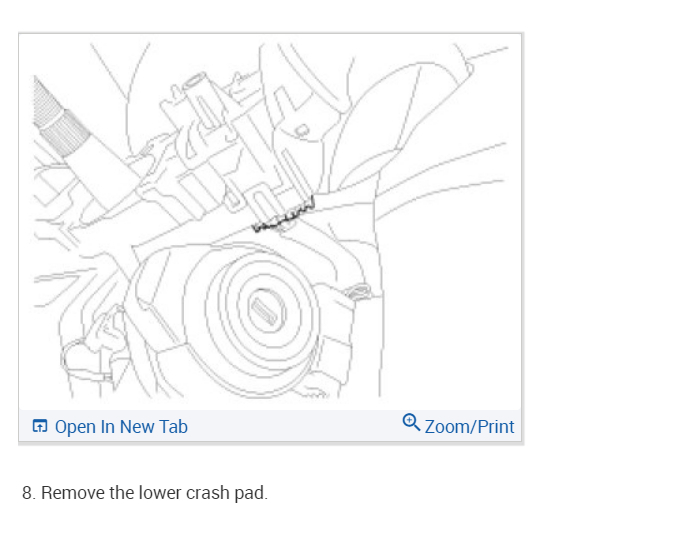Click the small oval button on upper shroud

coord(301,130)
